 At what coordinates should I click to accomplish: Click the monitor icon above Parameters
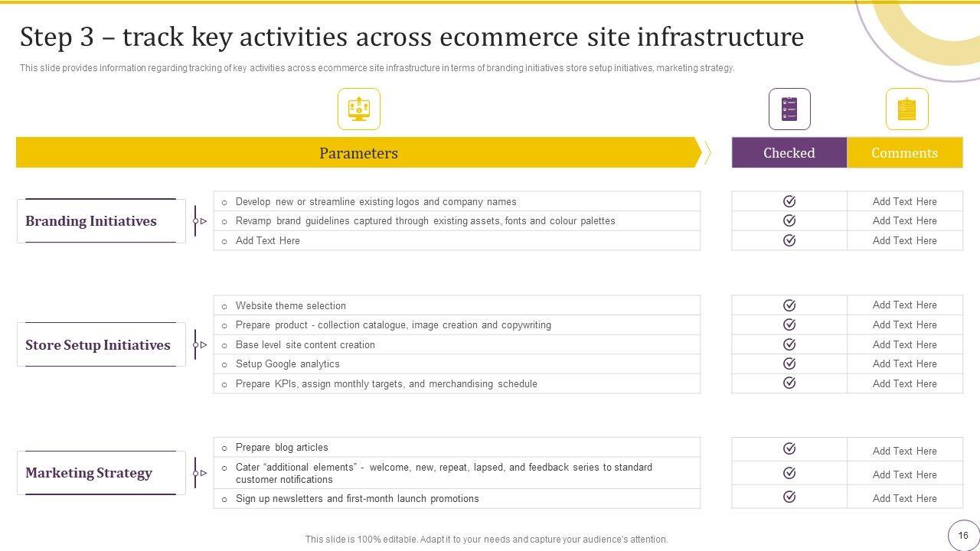[x=358, y=109]
